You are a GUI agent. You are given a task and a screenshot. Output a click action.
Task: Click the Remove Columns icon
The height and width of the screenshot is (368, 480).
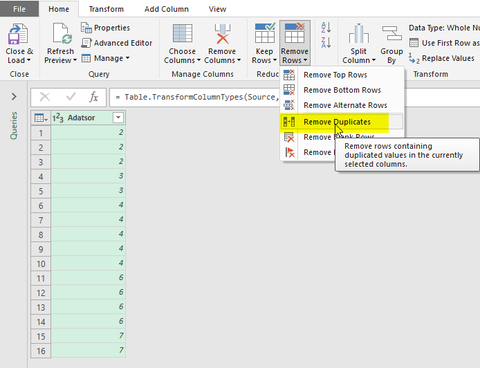(222, 34)
